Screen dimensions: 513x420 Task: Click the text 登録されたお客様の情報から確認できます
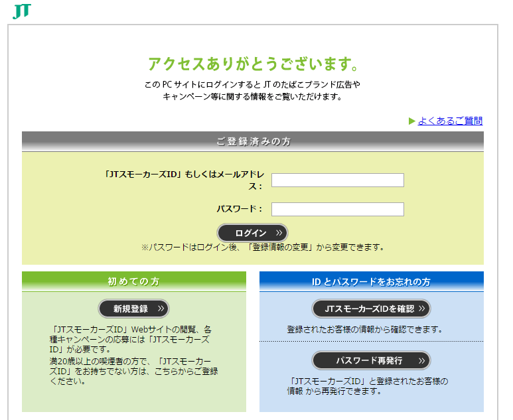coord(365,329)
